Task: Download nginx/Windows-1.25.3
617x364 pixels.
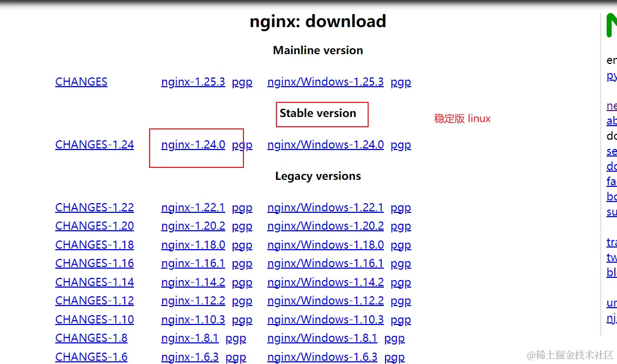Action: tap(325, 82)
